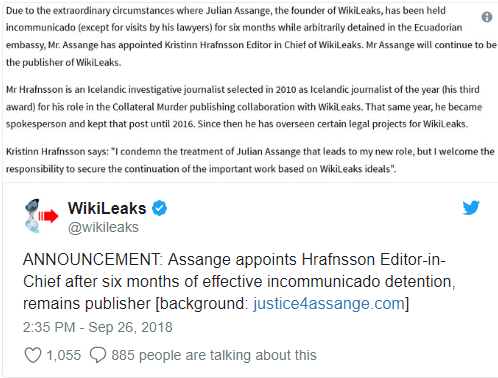Click 'remains publisher' text in tweet

click(x=87, y=304)
